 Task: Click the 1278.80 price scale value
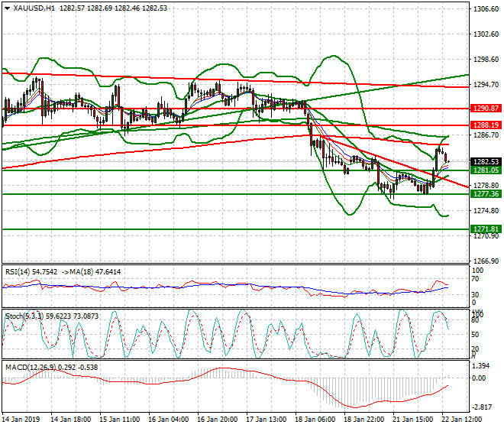486,186
